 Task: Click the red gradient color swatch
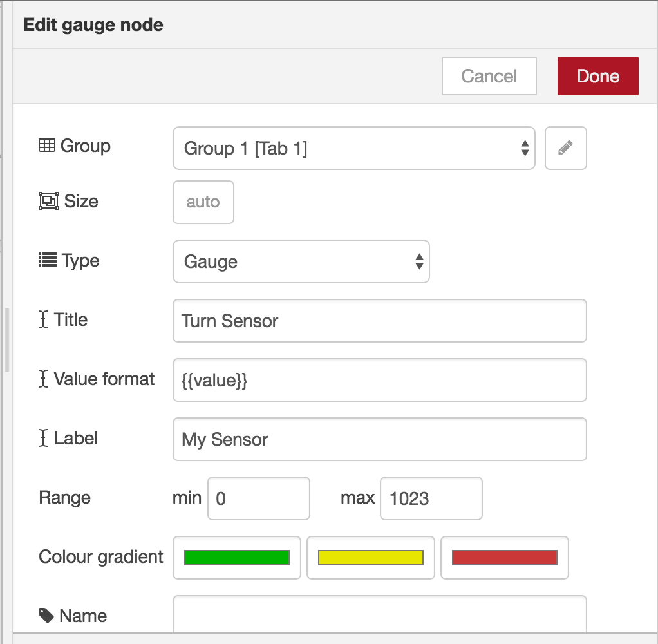tap(504, 558)
